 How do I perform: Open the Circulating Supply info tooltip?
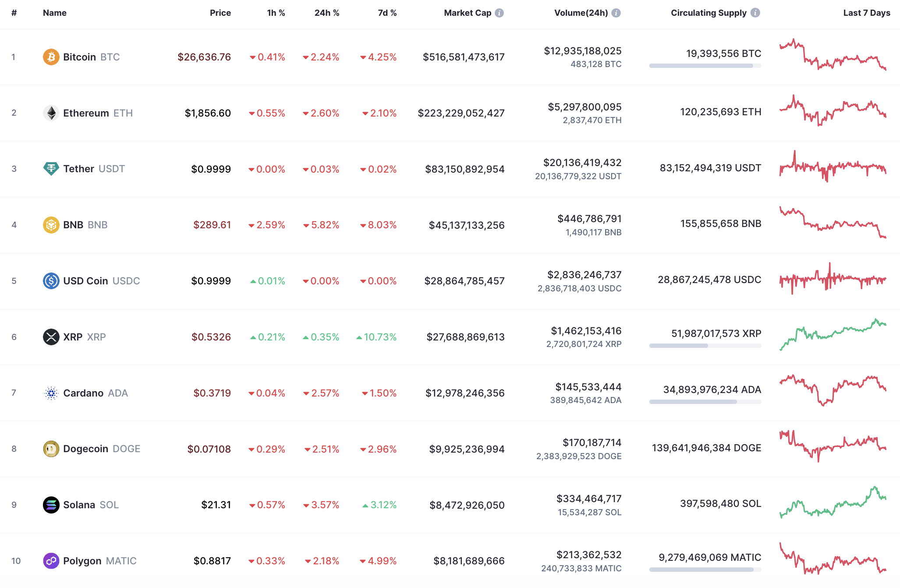(755, 13)
